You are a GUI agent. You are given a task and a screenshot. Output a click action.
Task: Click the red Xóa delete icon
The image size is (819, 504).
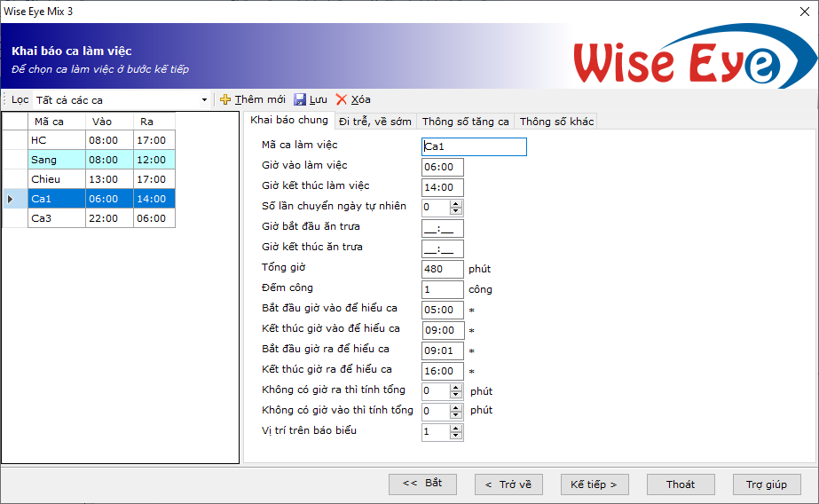341,100
